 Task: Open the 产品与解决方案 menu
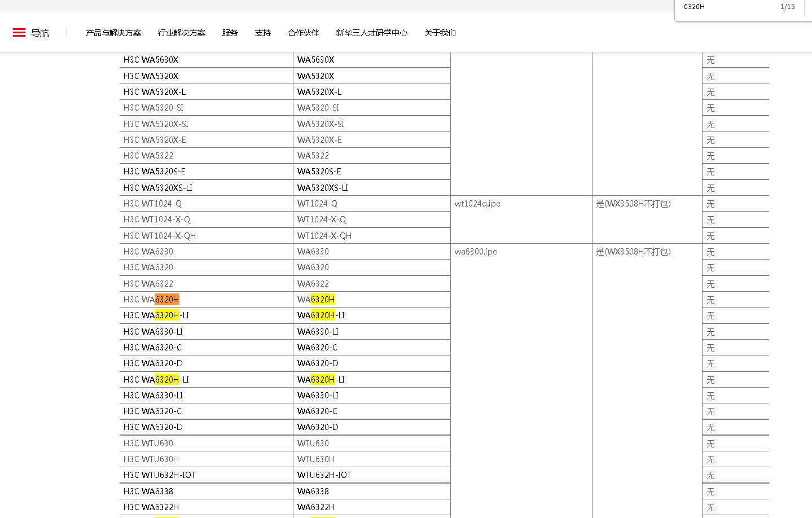113,33
